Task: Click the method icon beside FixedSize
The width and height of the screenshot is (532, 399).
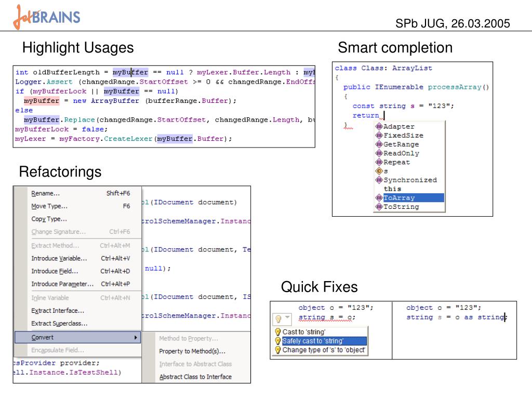Action: [379, 136]
